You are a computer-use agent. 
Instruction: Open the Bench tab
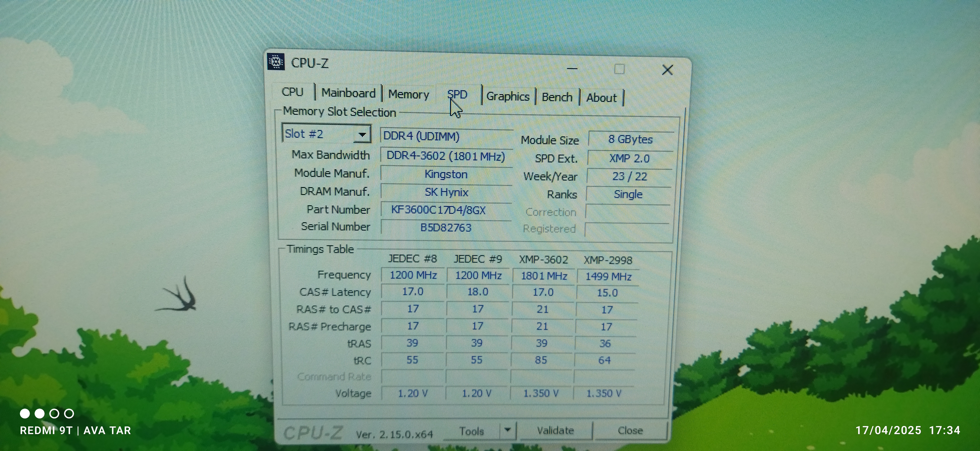click(x=557, y=98)
